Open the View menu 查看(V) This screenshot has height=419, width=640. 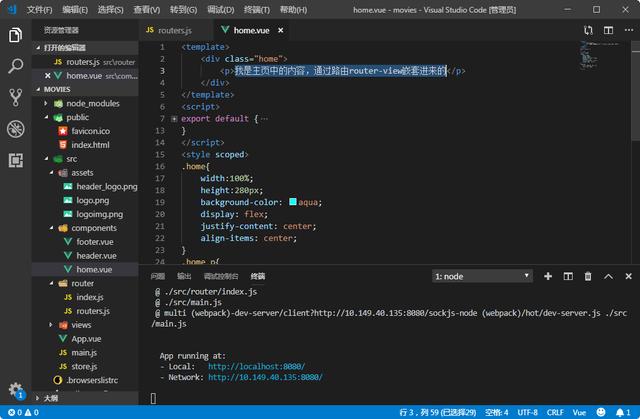click(x=147, y=10)
